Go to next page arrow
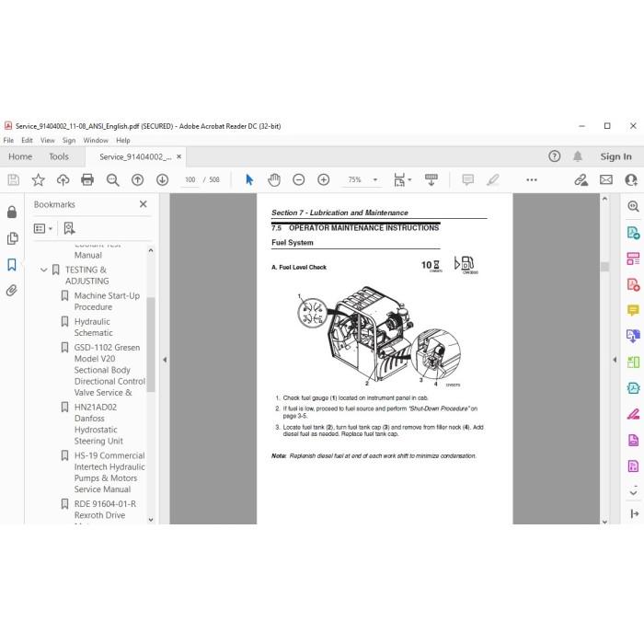This screenshot has width=644, height=644. click(162, 180)
